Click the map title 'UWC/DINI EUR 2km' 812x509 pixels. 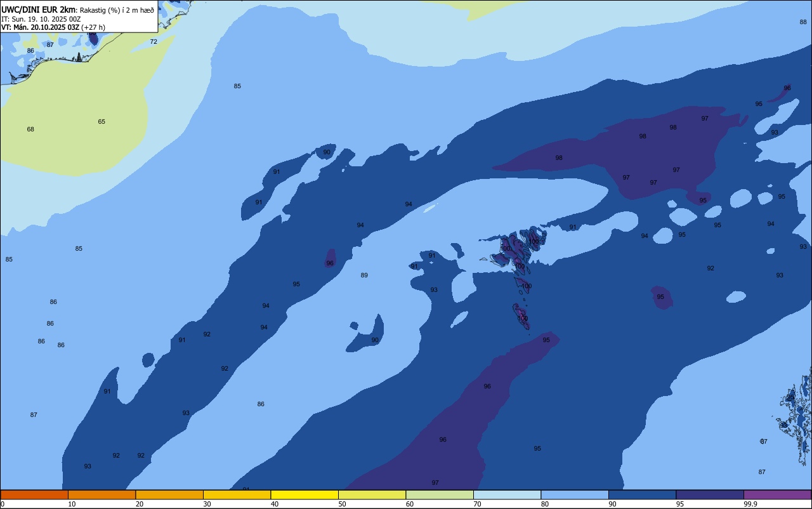pos(39,9)
